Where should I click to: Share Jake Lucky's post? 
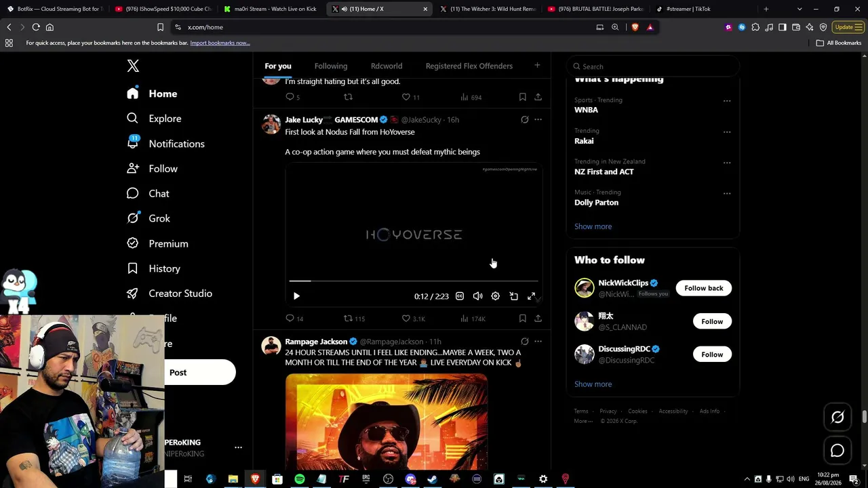tap(538, 319)
